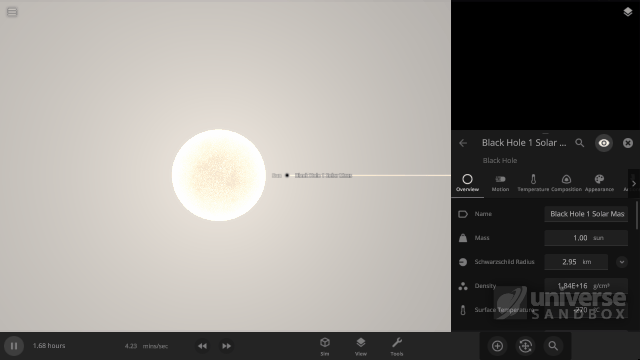Show more tabs with right chevron
Screen dimensions: 640x360
(x=634, y=184)
